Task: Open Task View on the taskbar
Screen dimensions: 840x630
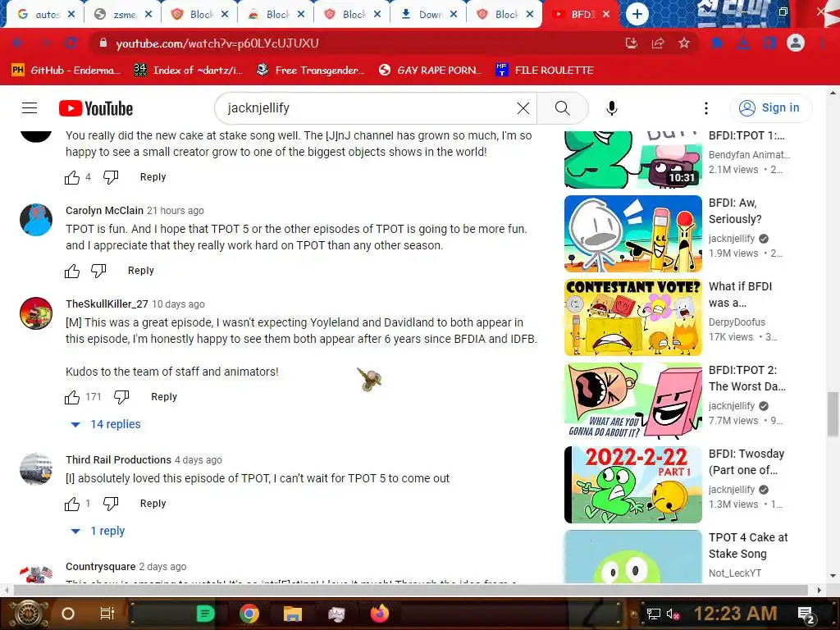Action: pos(107,614)
